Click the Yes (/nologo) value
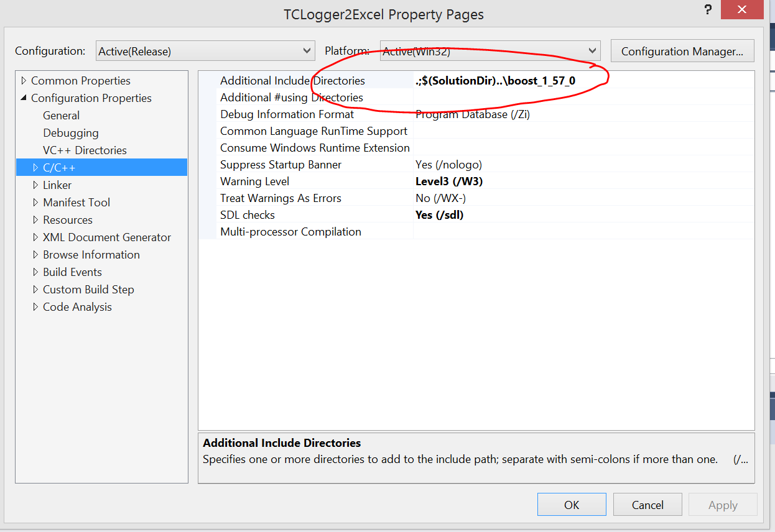775x532 pixels. tap(448, 165)
